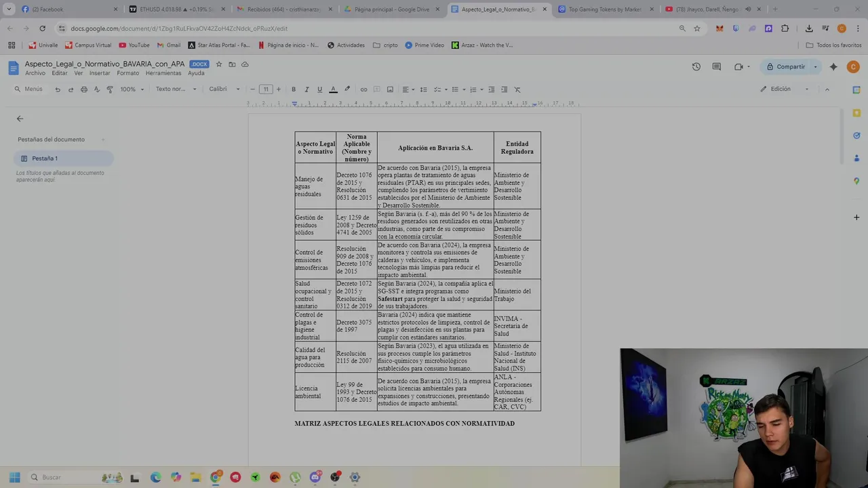868x488 pixels.
Task: Open the highlight color picker
Action: click(347, 89)
